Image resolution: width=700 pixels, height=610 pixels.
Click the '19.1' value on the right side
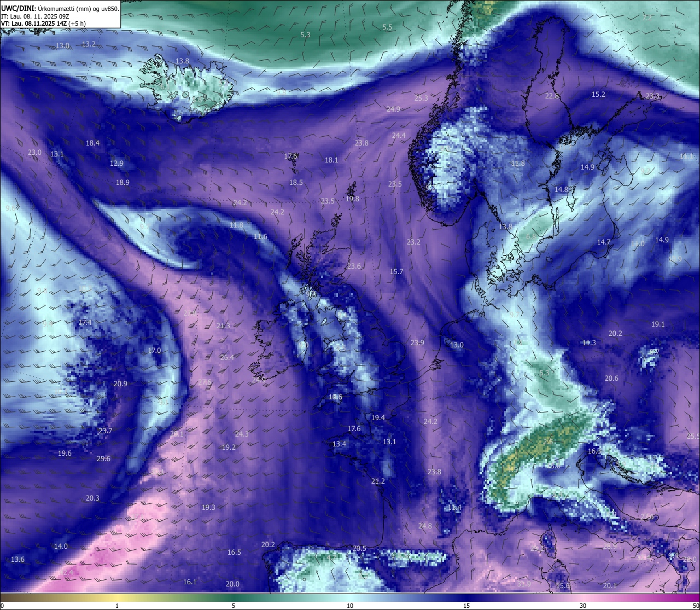[658, 324]
